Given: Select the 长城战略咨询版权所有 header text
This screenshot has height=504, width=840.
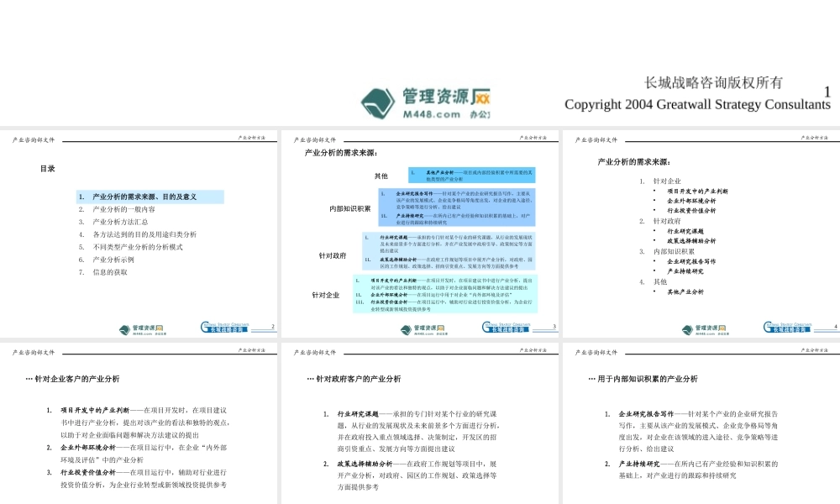Looking at the screenshot, I should click(713, 82).
